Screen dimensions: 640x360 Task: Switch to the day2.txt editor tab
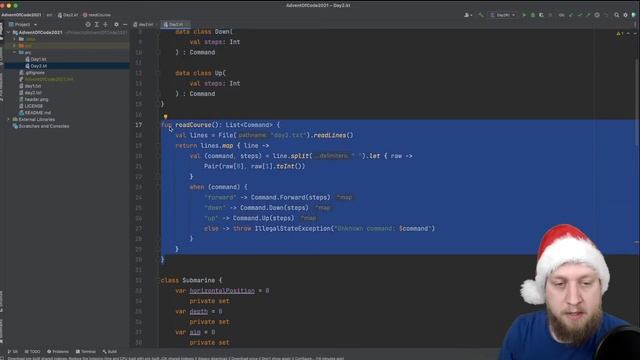(143, 24)
